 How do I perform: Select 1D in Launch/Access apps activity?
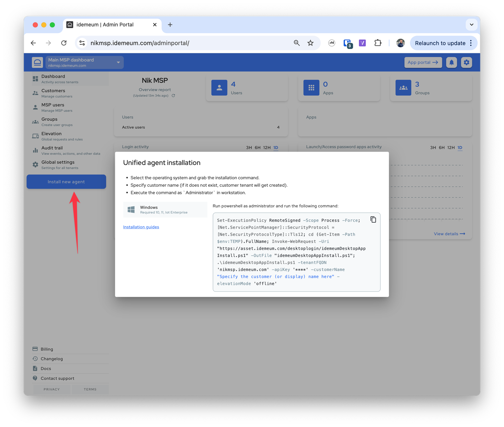[x=460, y=148]
